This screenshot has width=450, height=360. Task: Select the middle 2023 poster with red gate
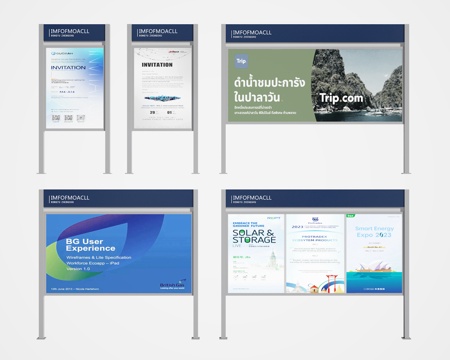point(315,253)
